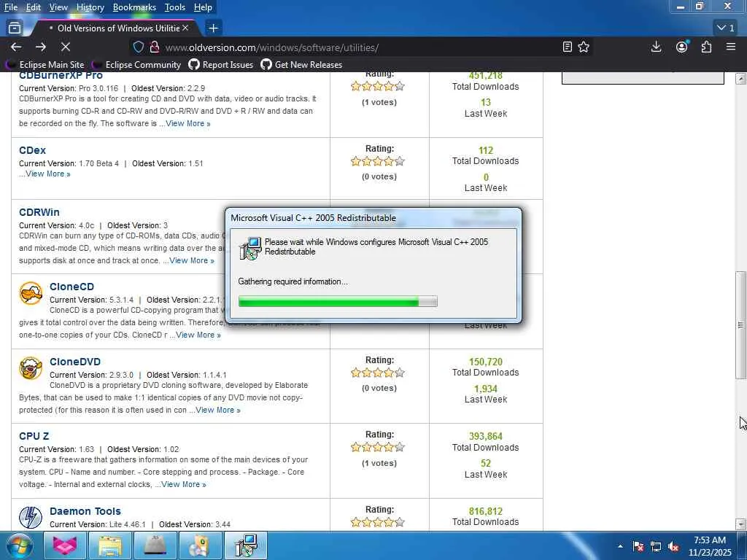Open the pink cat app in taskbar
This screenshot has height=560, width=747.
pos(65,545)
